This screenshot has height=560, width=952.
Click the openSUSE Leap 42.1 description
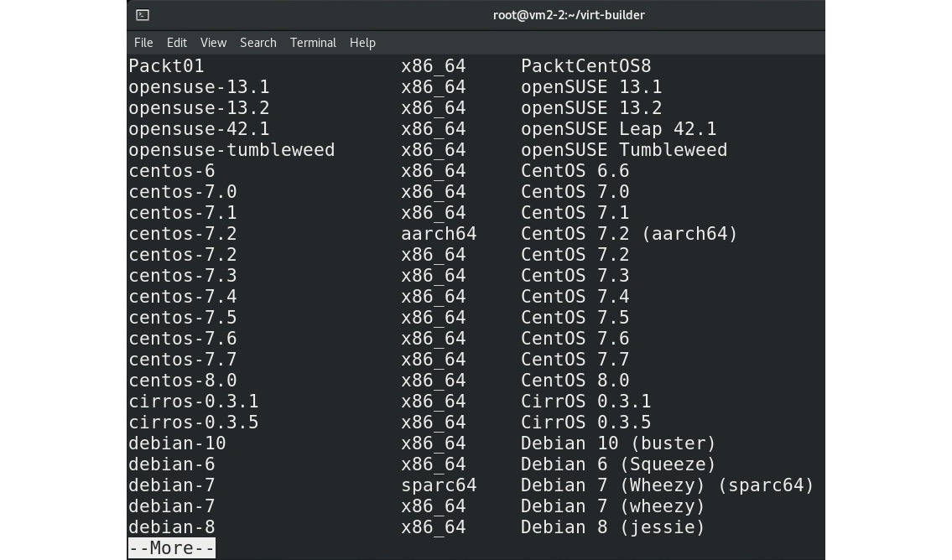pyautogui.click(x=619, y=128)
